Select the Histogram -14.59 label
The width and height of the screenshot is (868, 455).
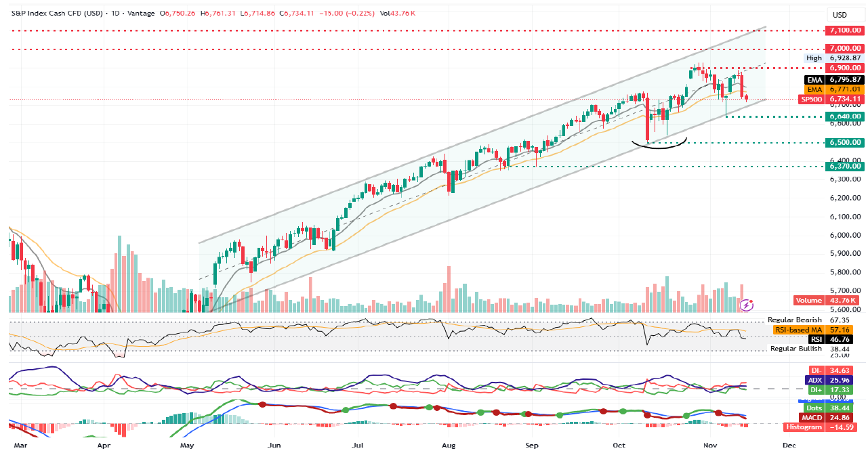823,427
